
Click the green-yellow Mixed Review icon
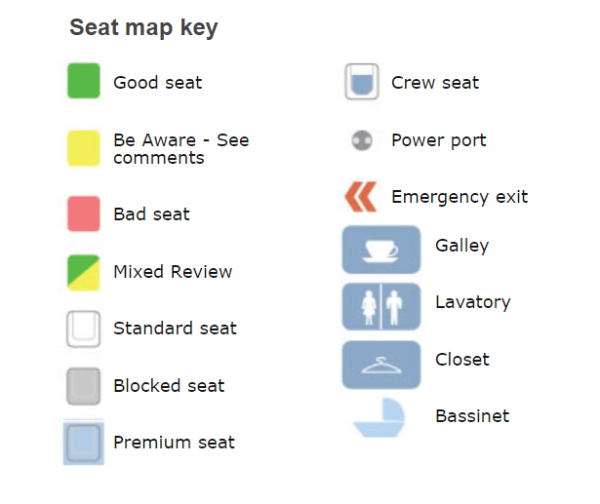(x=84, y=272)
